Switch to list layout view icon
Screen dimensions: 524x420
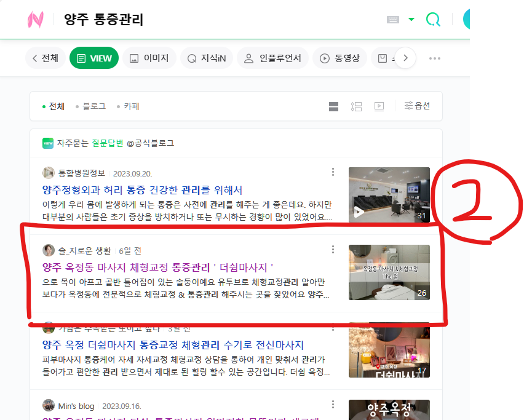coord(356,106)
